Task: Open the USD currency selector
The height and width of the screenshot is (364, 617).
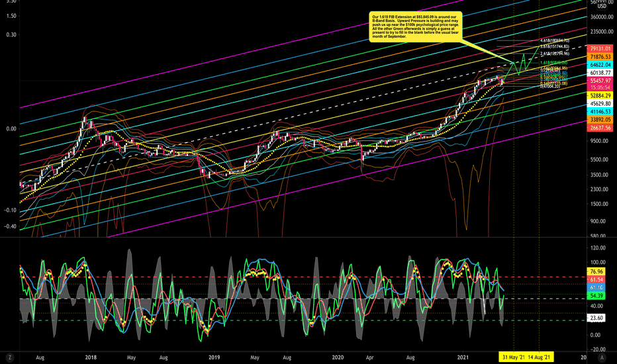Action: [602, 6]
